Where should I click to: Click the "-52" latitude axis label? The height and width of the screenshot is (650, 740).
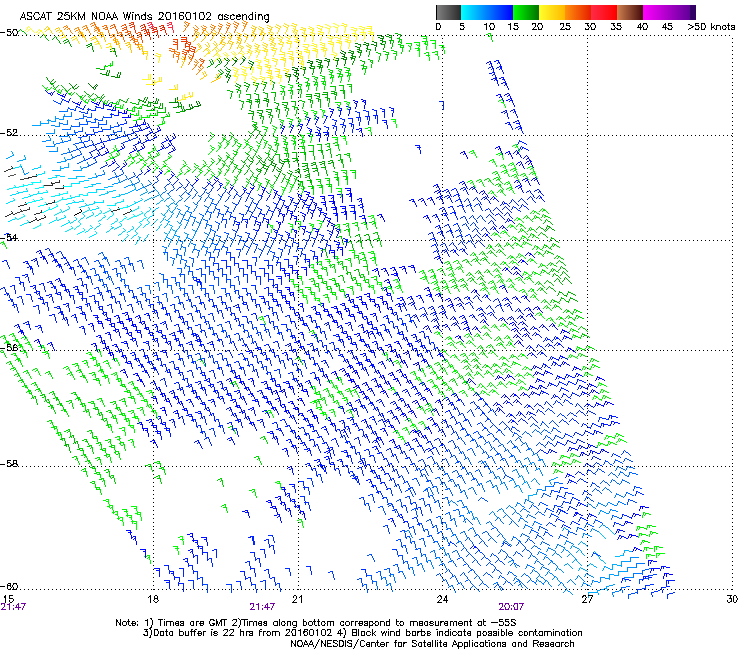pos(9,133)
